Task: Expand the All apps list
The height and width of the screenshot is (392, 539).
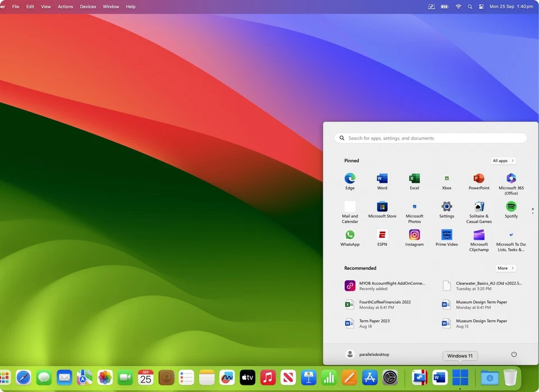Action: coord(503,160)
